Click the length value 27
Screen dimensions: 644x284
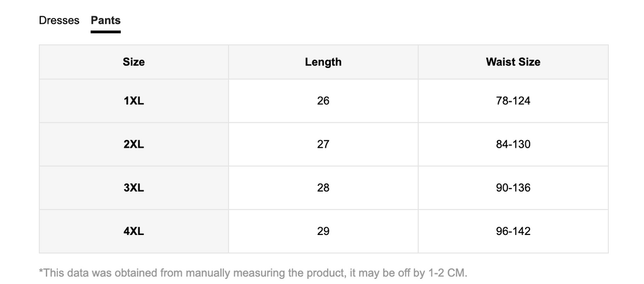[323, 145]
